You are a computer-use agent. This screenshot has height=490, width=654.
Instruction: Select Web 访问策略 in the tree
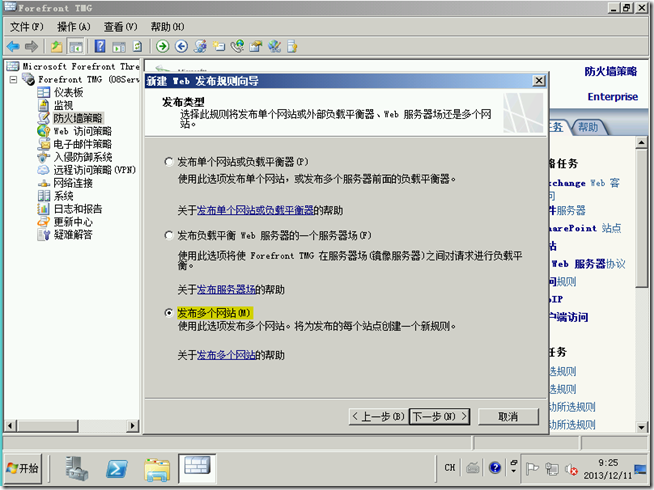83,131
